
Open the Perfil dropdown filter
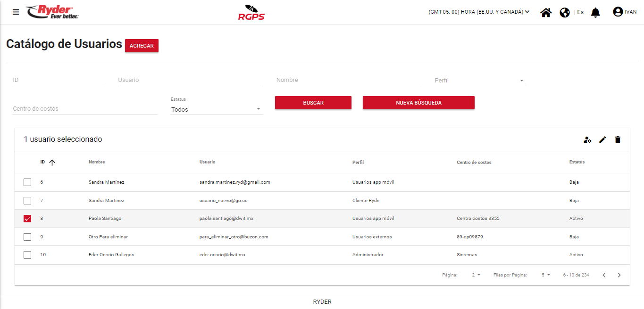click(x=480, y=81)
